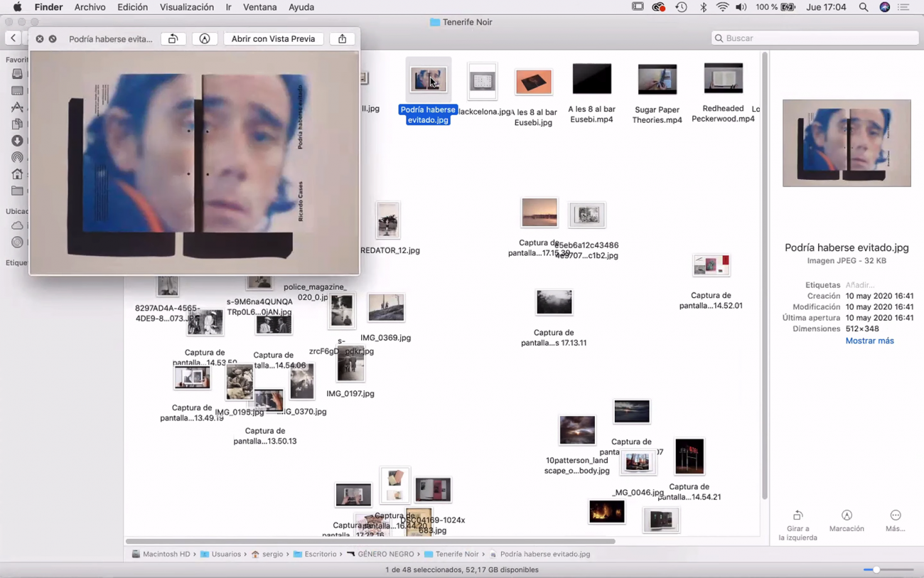Open the Ayuda menu
The height and width of the screenshot is (578, 924).
click(x=301, y=7)
